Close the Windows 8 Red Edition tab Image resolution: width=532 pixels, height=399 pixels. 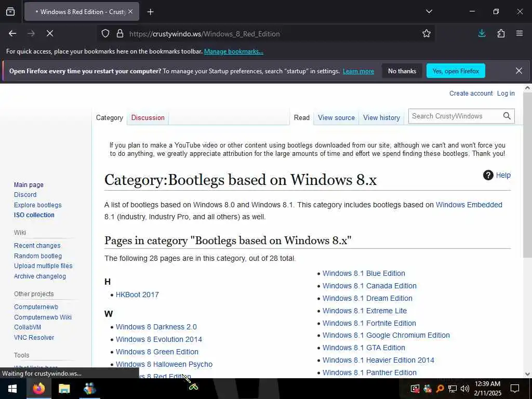click(130, 11)
